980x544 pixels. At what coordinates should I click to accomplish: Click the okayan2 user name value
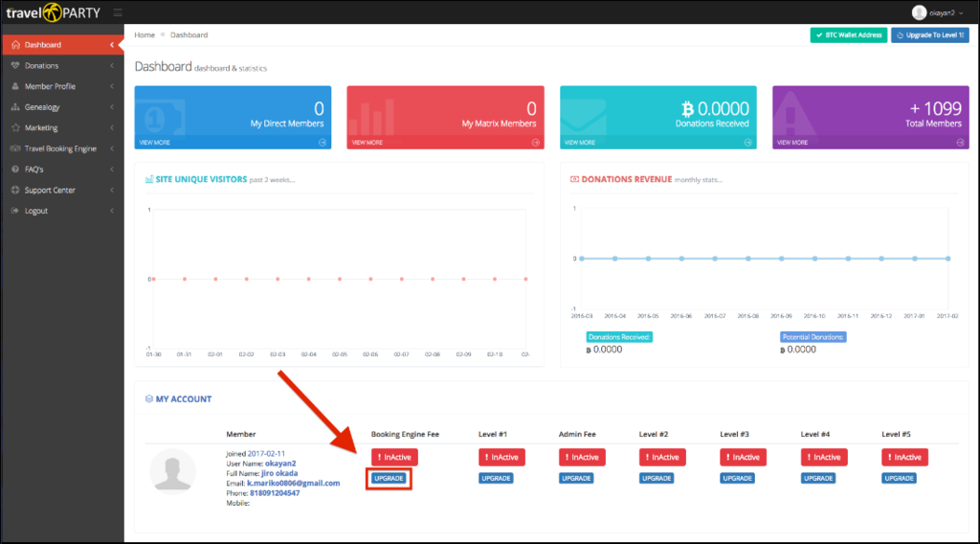pos(280,464)
